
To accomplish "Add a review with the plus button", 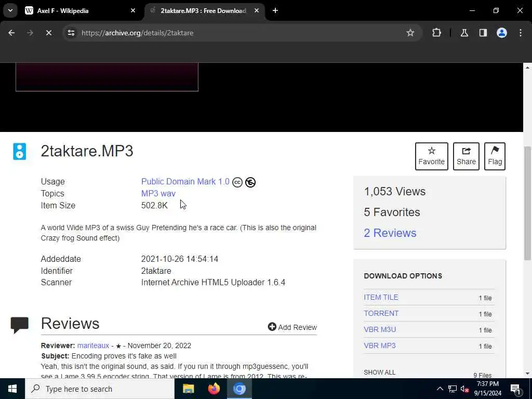I will point(292,327).
